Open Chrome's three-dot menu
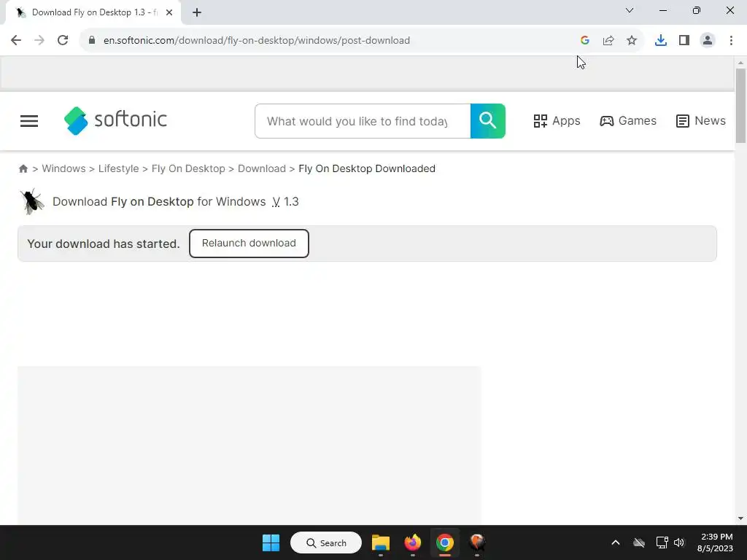747x560 pixels. click(x=731, y=41)
